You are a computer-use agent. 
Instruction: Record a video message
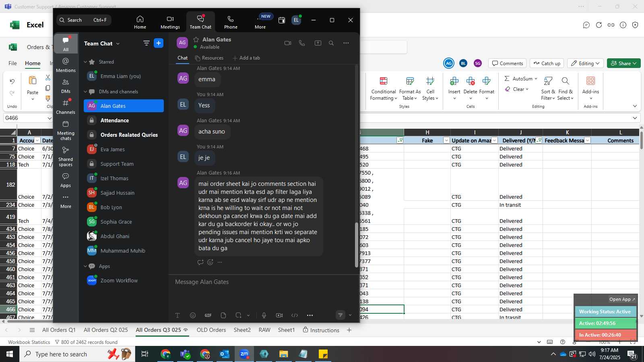coord(279,315)
